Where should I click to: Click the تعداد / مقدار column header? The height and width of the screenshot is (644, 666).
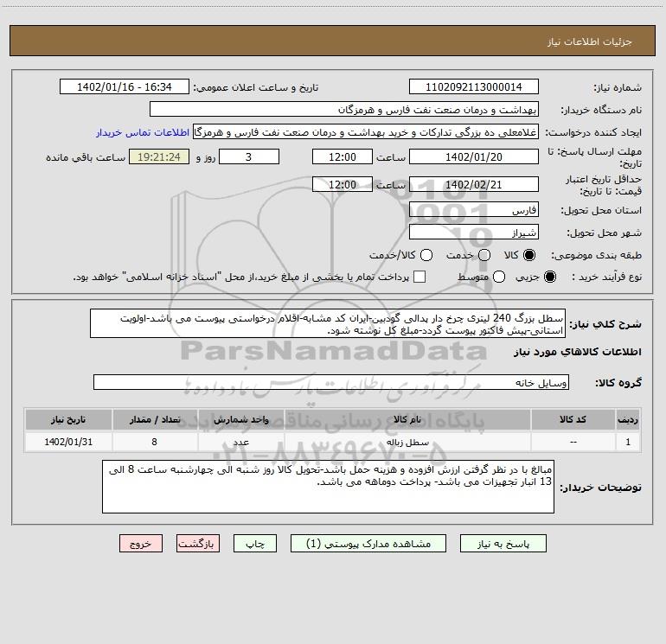click(155, 419)
